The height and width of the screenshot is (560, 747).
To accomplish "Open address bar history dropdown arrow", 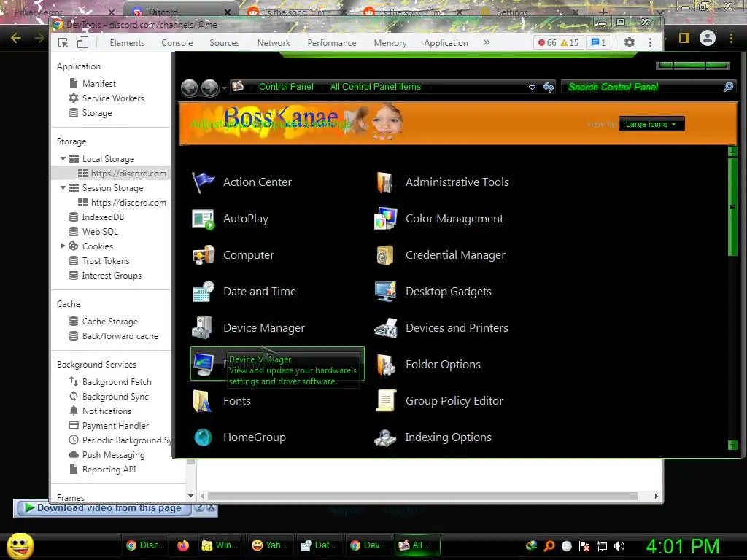I will point(532,87).
